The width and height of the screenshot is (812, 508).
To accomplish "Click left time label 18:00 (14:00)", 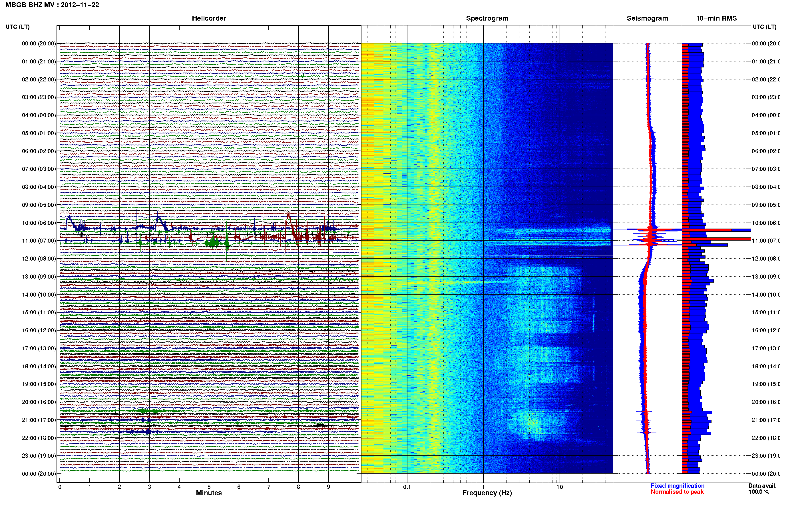I will [x=39, y=366].
